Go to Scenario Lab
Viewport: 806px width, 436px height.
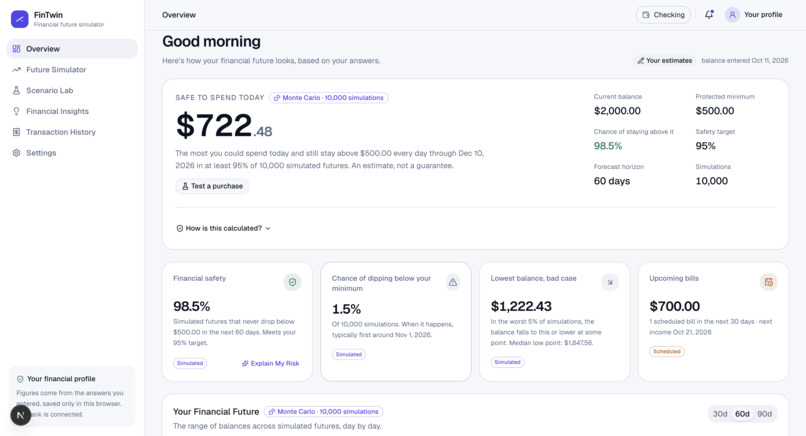[72, 90]
